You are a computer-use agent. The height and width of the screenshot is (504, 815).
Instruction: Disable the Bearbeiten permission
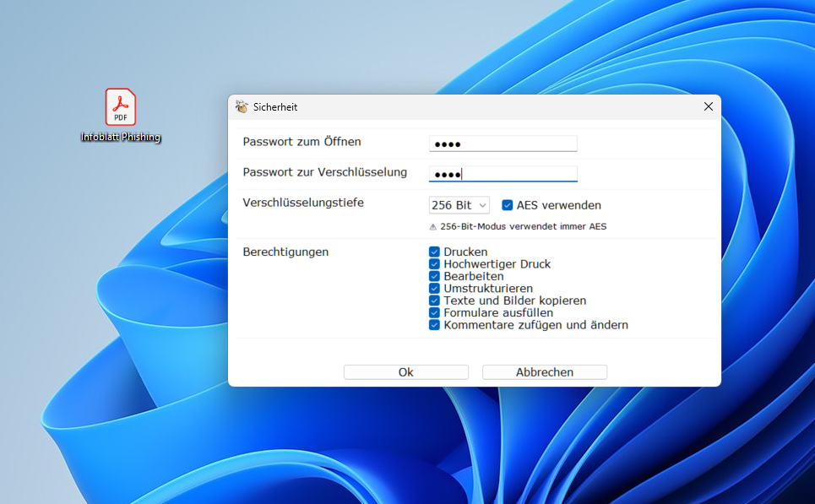pyautogui.click(x=435, y=276)
